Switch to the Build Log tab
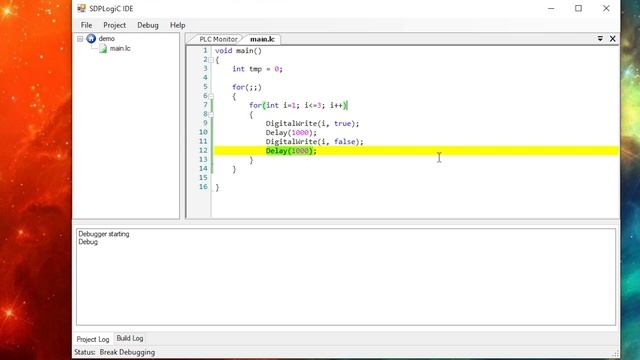This screenshot has width=640, height=360. point(130,338)
